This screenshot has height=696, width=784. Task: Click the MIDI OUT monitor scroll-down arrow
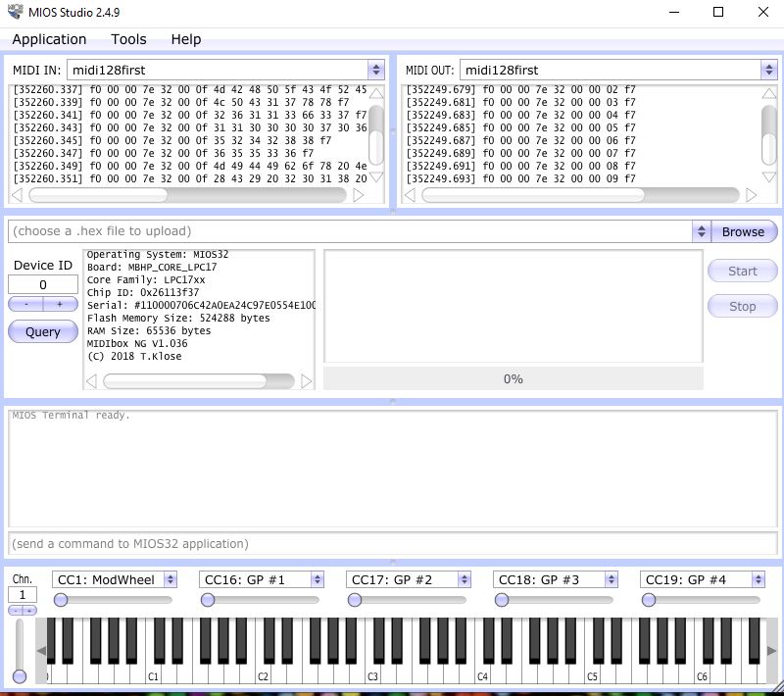769,177
